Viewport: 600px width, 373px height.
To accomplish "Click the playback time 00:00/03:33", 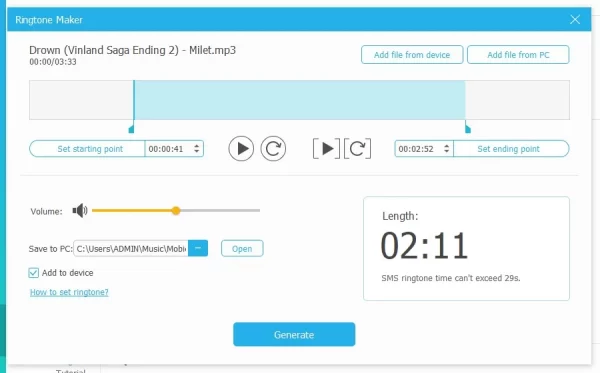I will point(53,62).
